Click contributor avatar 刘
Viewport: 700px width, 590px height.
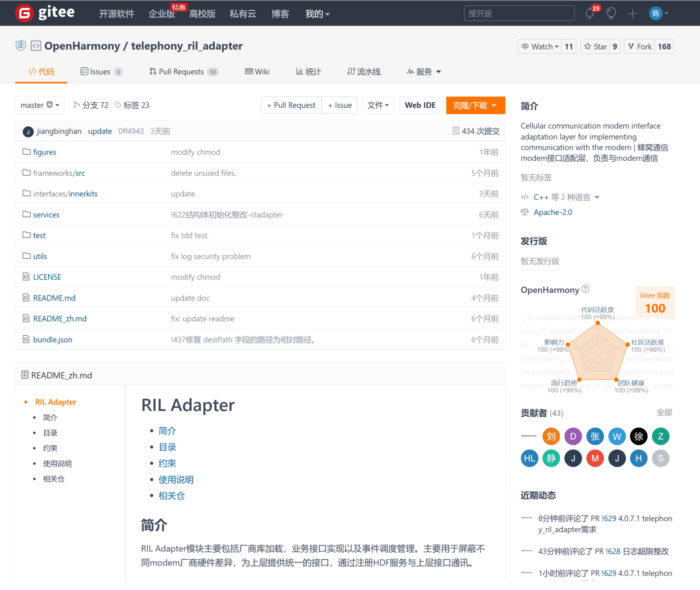coord(551,436)
